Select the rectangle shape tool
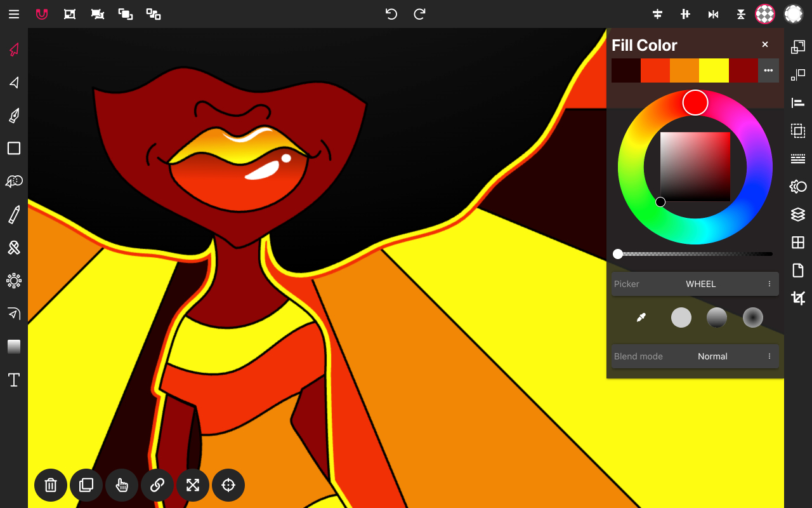812x508 pixels. point(14,149)
